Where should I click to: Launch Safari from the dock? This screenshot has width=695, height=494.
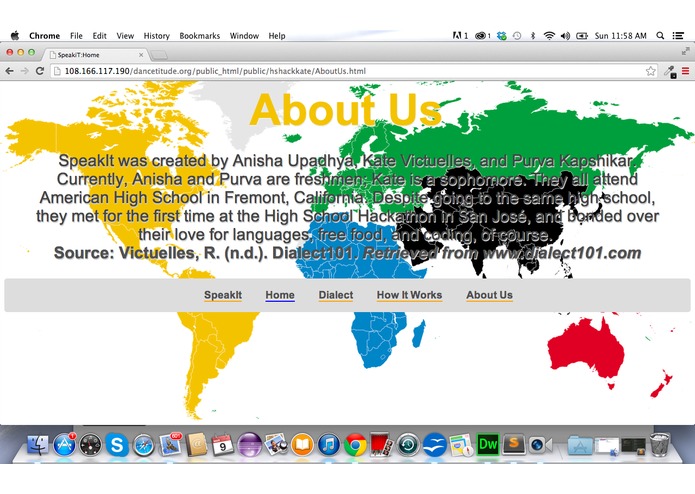coord(144,445)
